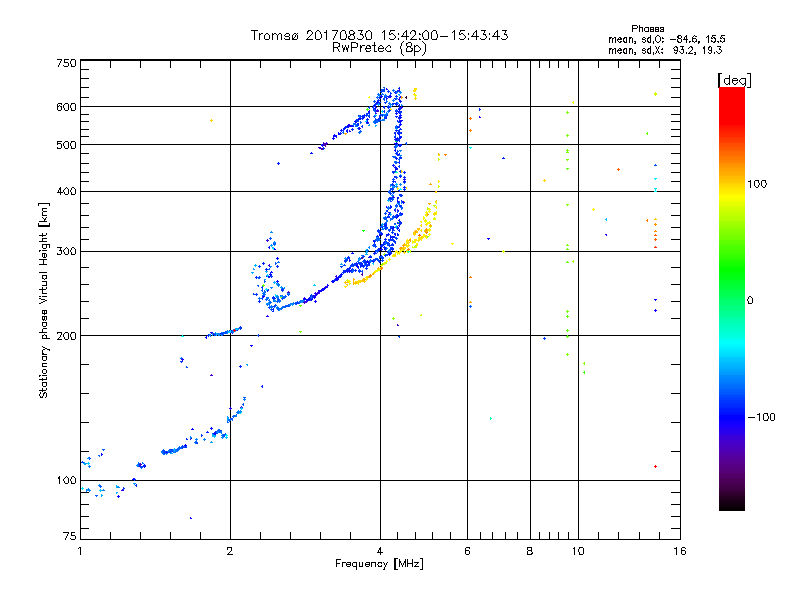Click the colorbar tick label '100'

point(757,184)
